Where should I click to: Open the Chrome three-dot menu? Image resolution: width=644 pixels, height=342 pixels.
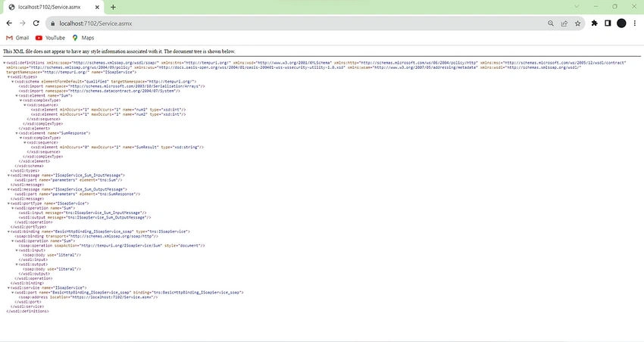(x=635, y=23)
